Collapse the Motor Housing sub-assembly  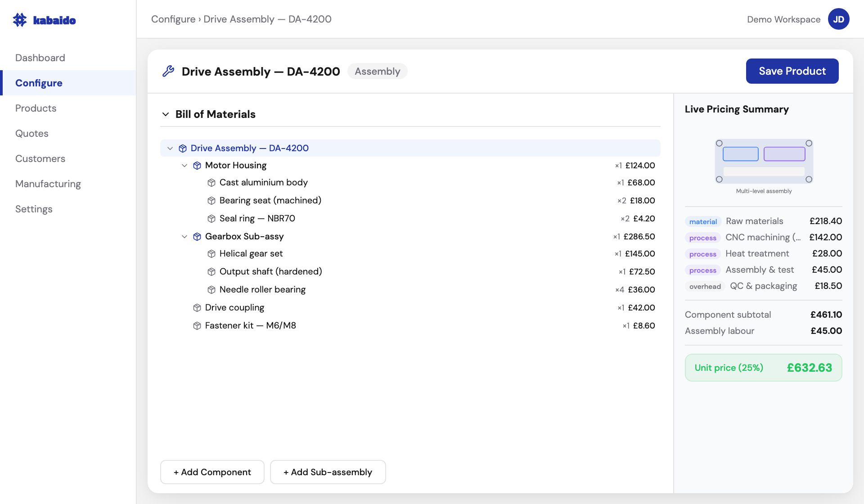pos(184,166)
